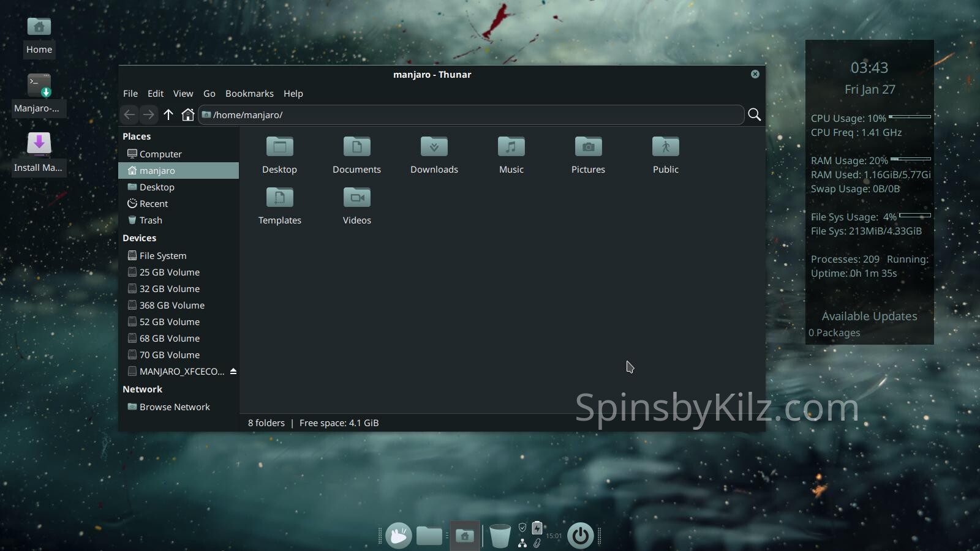980x551 pixels.
Task: Open the Bookmarks menu
Action: tap(249, 94)
